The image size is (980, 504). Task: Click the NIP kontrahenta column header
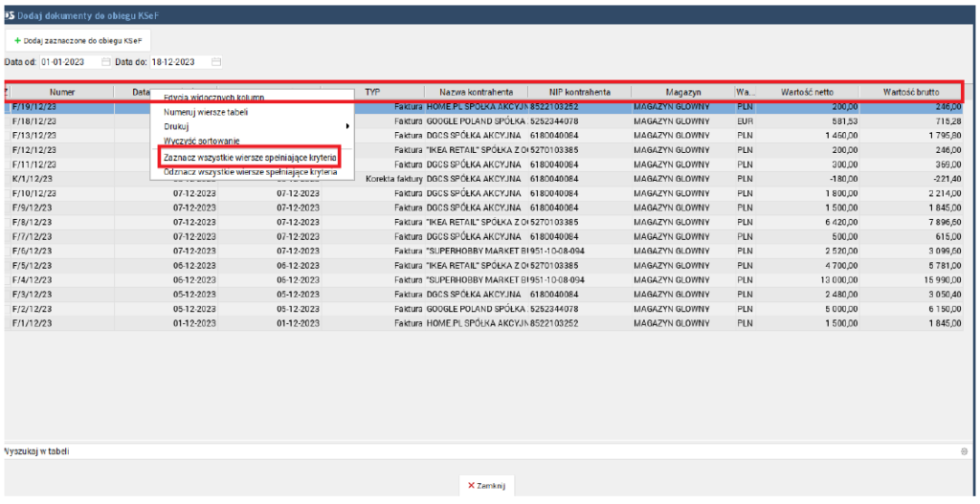[x=581, y=93]
